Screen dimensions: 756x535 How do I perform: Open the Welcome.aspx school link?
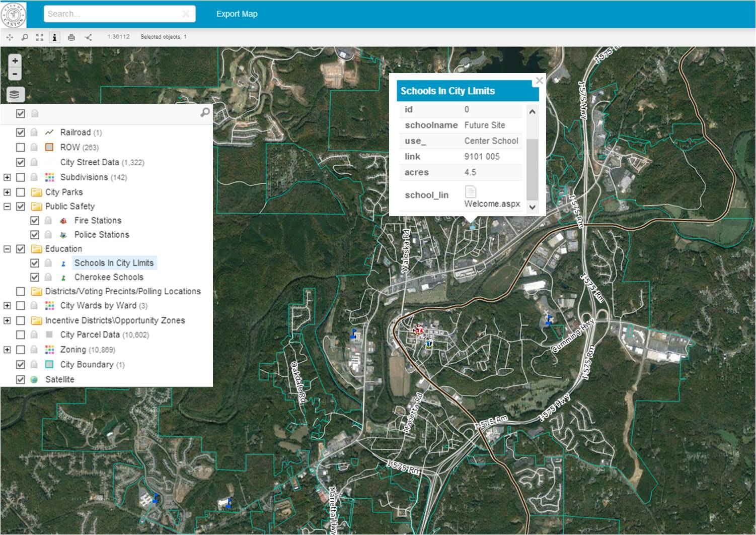click(x=491, y=204)
